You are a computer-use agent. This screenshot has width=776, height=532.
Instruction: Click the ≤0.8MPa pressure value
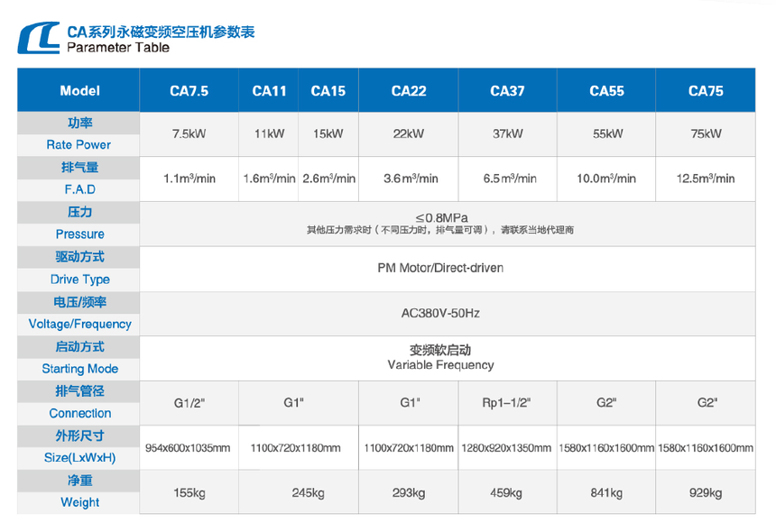(x=441, y=217)
